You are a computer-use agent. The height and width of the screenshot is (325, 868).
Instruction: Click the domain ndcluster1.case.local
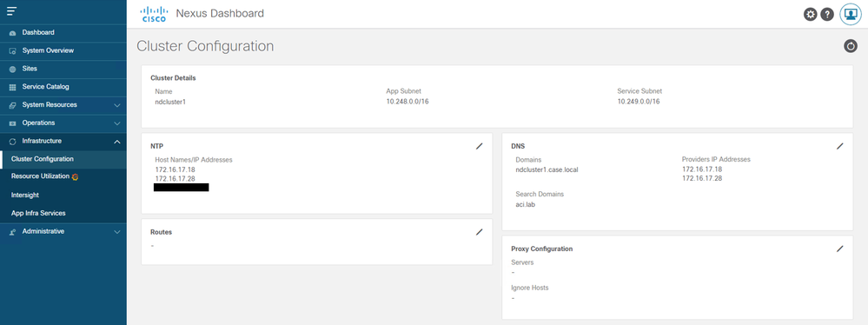[x=547, y=169]
